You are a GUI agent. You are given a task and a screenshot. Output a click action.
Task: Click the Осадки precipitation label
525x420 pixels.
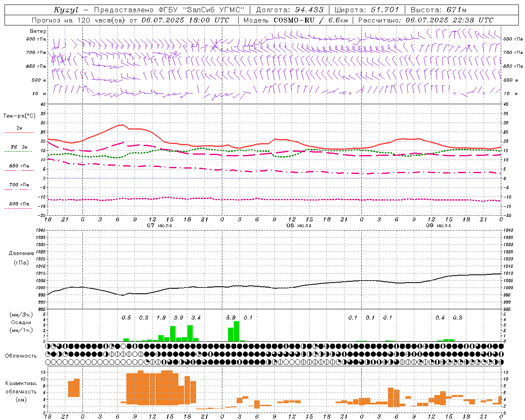click(21, 322)
